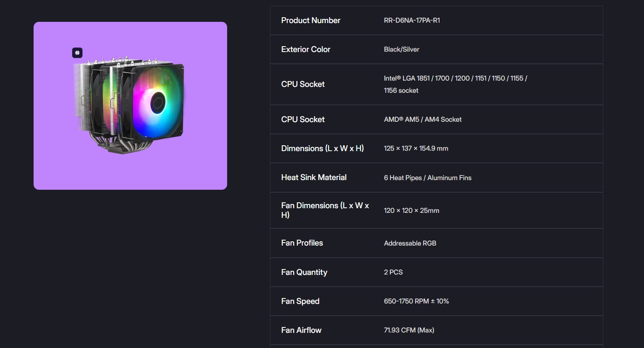
Task: Select the 120 × 120 × 25mm value
Action: coord(411,210)
